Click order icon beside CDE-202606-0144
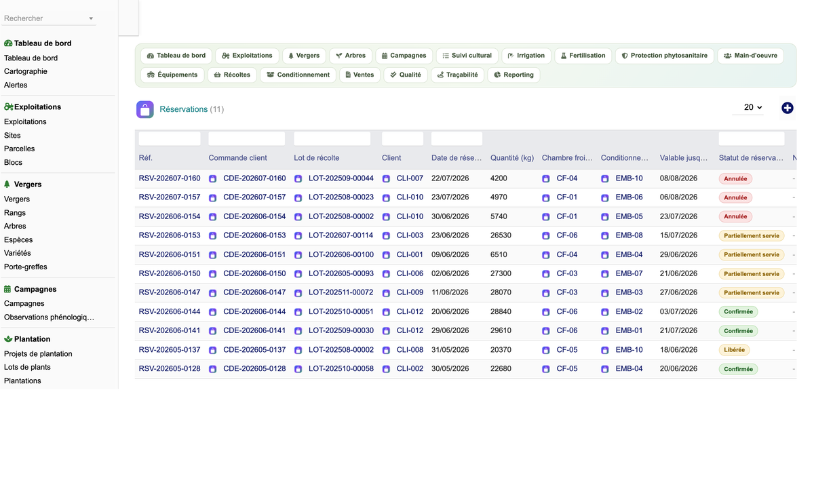Image resolution: width=814 pixels, height=504 pixels. pos(212,313)
